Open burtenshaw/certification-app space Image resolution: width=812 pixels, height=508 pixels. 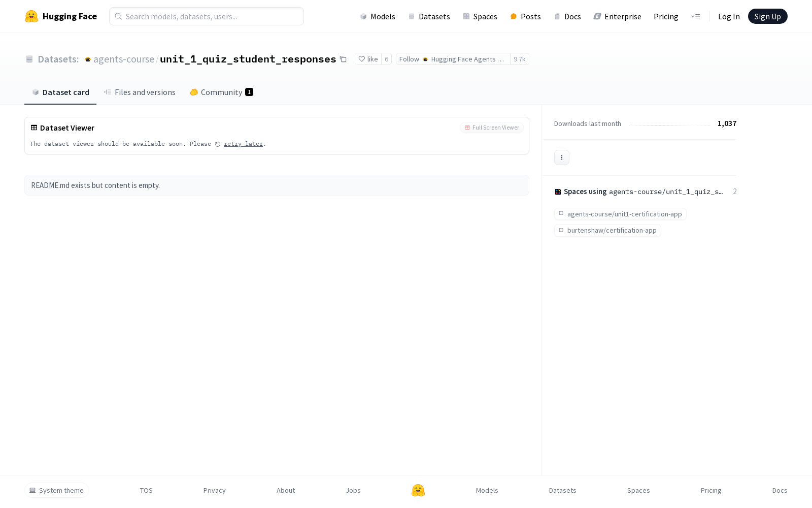(x=607, y=230)
